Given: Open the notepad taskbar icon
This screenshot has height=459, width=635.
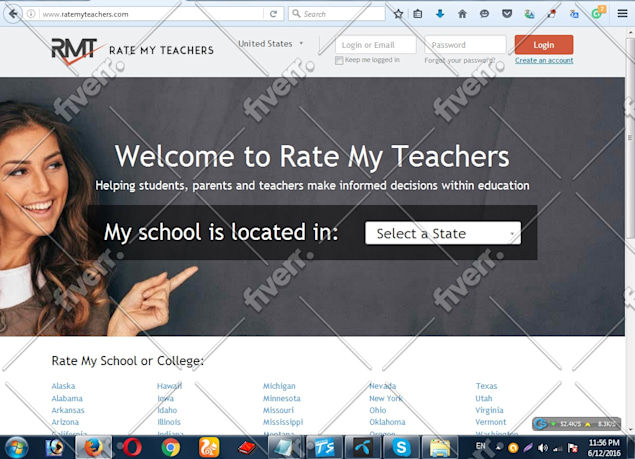Looking at the screenshot, I should pyautogui.click(x=286, y=448).
